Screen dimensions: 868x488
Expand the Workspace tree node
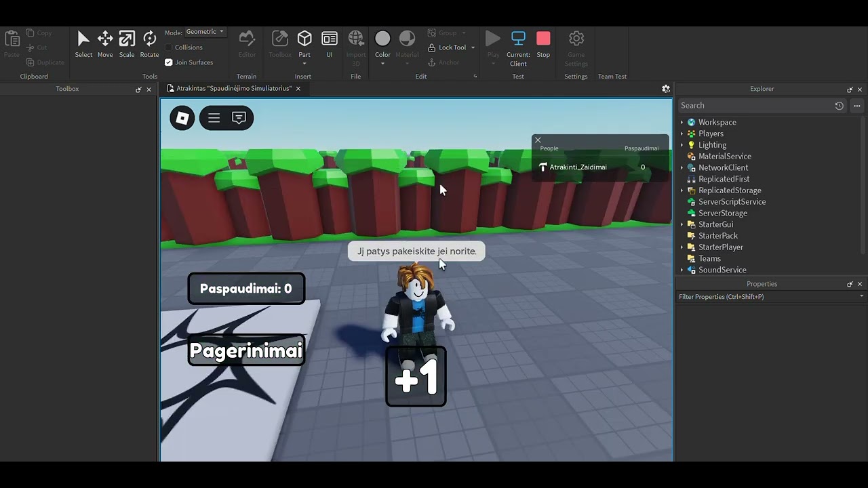coord(682,123)
